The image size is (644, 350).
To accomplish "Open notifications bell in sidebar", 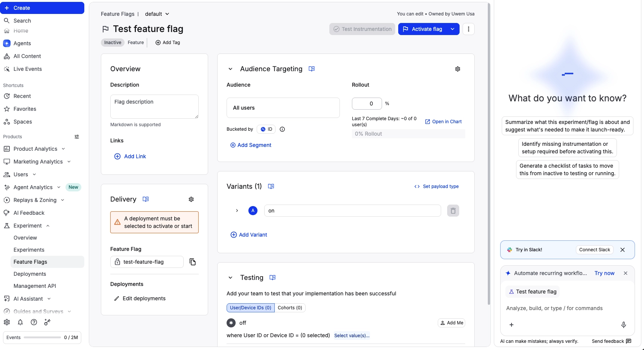I will [x=20, y=322].
